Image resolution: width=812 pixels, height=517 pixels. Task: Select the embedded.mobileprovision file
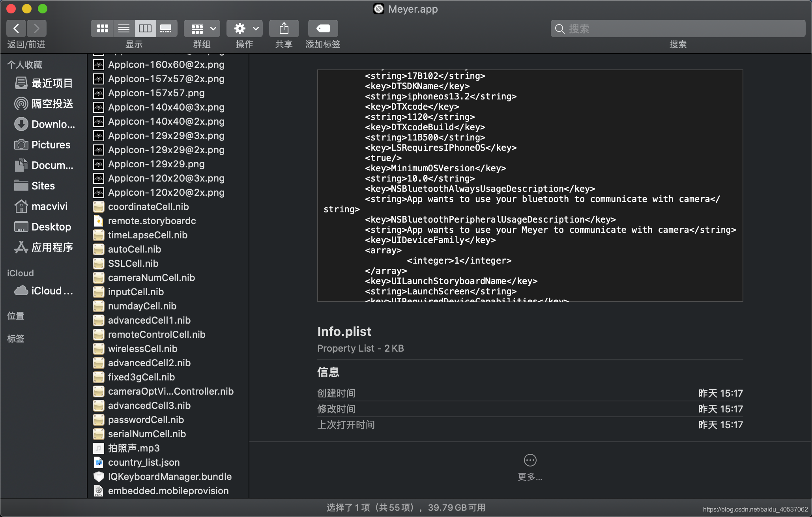(x=167, y=491)
